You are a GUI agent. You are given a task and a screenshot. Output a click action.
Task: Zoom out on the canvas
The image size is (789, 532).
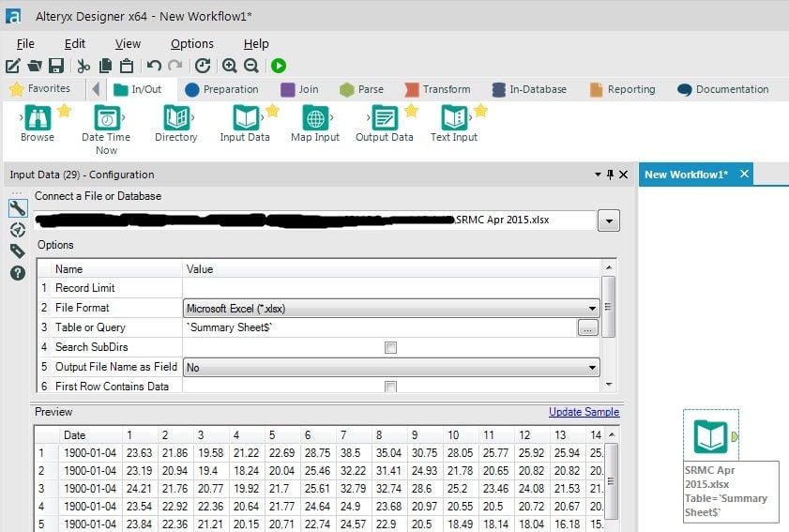[251, 66]
